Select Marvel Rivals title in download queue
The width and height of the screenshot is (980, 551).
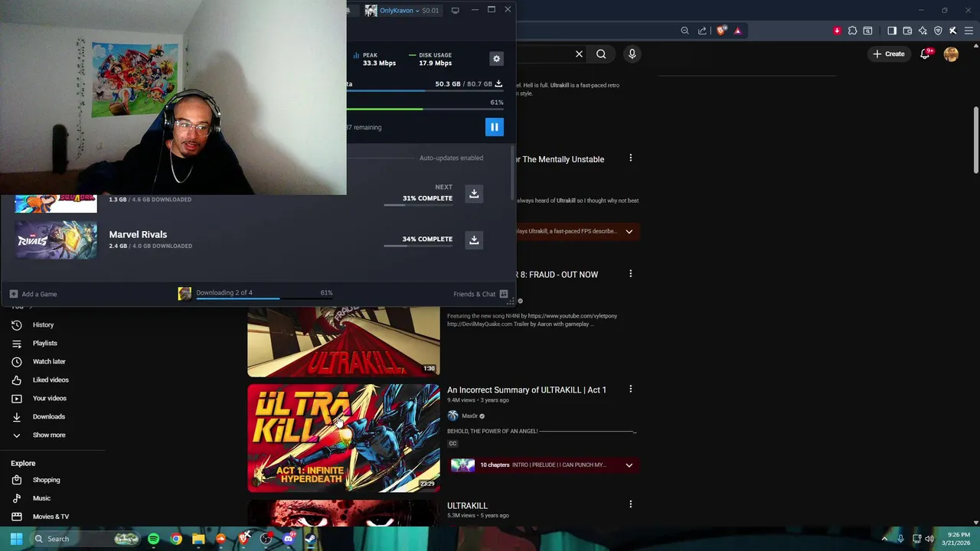pyautogui.click(x=138, y=234)
